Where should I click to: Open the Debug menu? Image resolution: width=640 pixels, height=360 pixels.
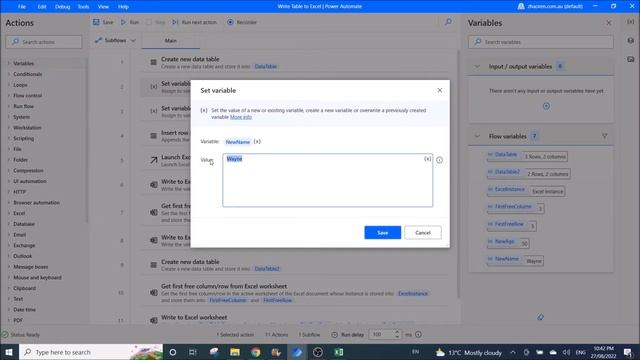pos(62,7)
